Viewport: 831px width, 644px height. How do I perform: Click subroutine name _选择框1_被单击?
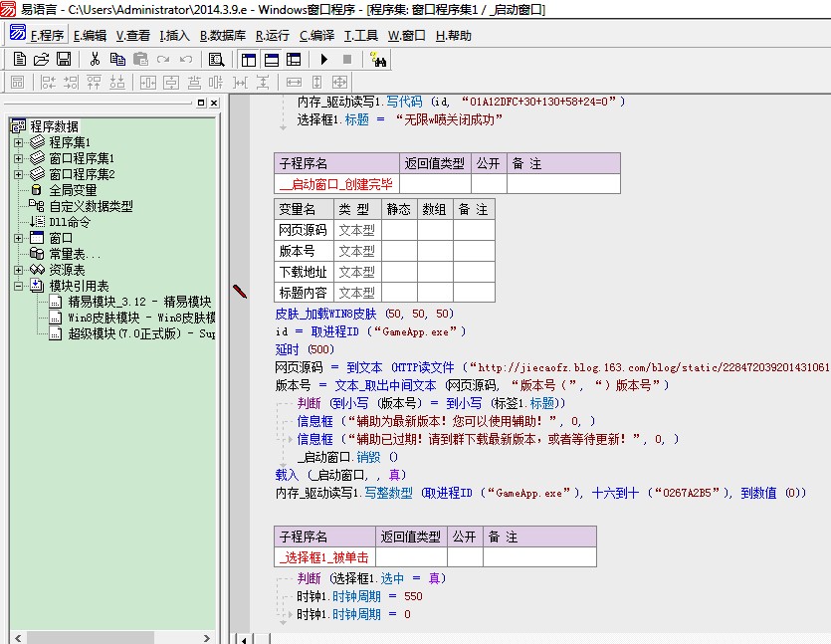click(x=323, y=557)
